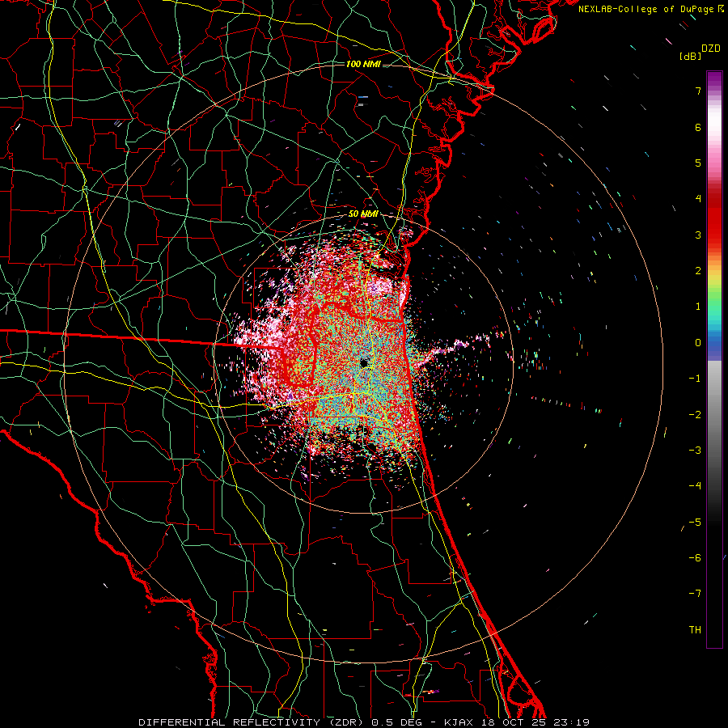Viewport: 728px width, 728px height.
Task: Click the -3 value on the color scale
Action: coord(695,451)
